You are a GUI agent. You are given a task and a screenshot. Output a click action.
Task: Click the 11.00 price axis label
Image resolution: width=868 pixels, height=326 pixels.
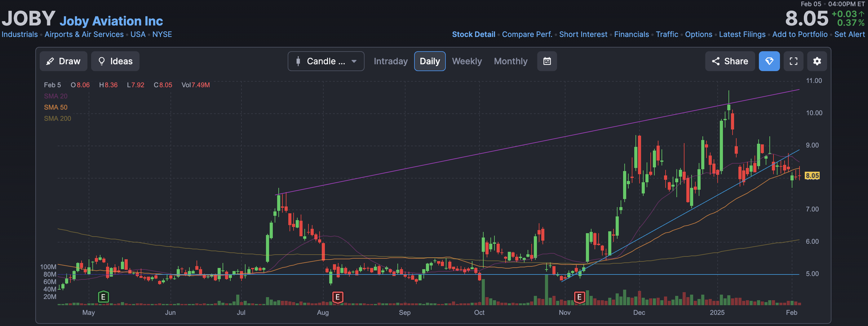[x=813, y=81]
